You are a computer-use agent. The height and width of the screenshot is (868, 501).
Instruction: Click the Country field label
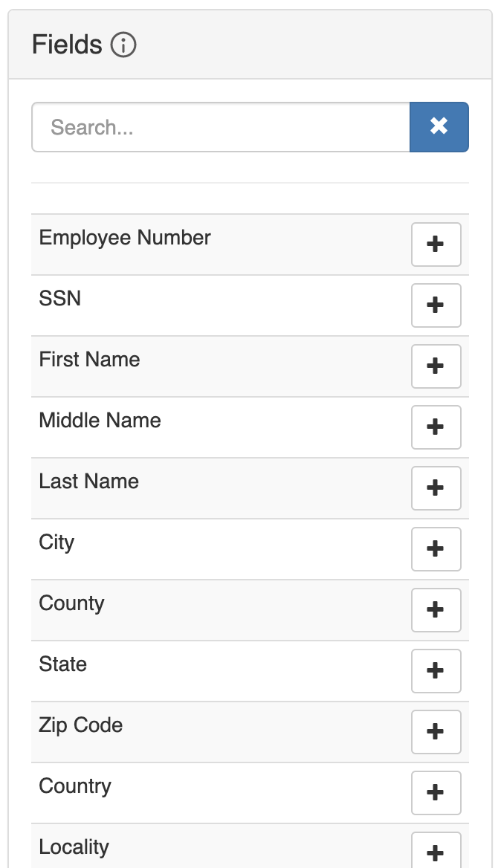click(74, 786)
